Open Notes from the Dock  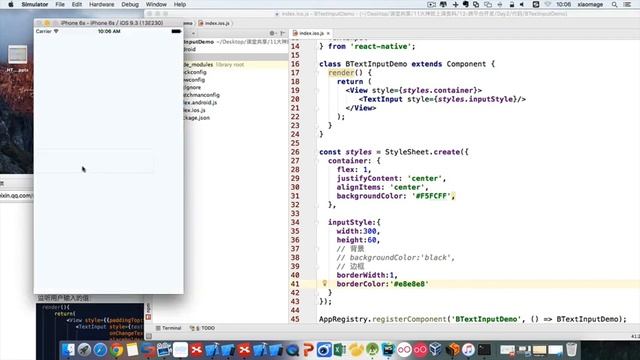(x=132, y=350)
